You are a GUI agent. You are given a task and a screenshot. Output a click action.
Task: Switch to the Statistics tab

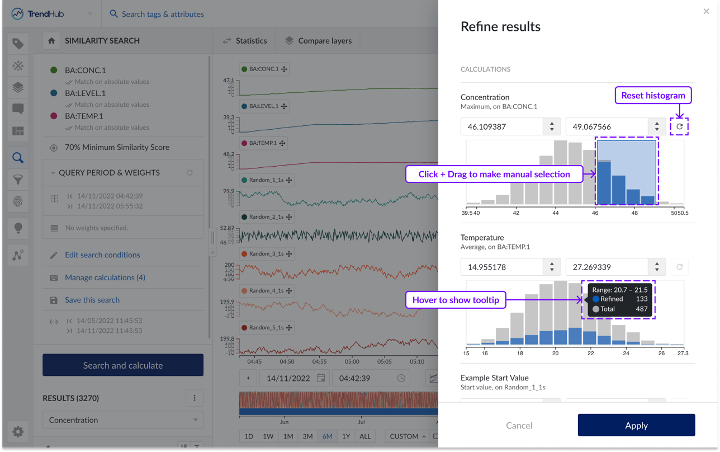point(244,41)
